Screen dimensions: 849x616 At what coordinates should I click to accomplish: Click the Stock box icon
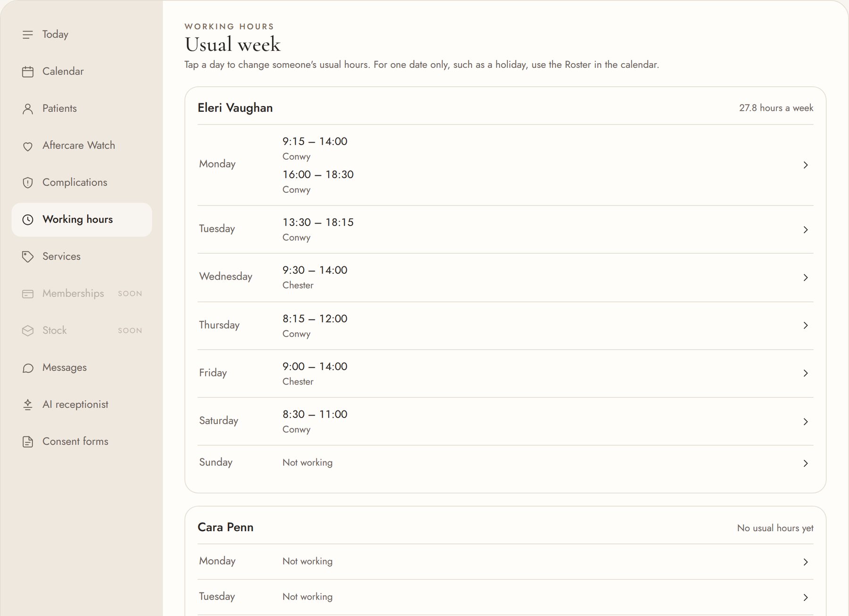(28, 331)
